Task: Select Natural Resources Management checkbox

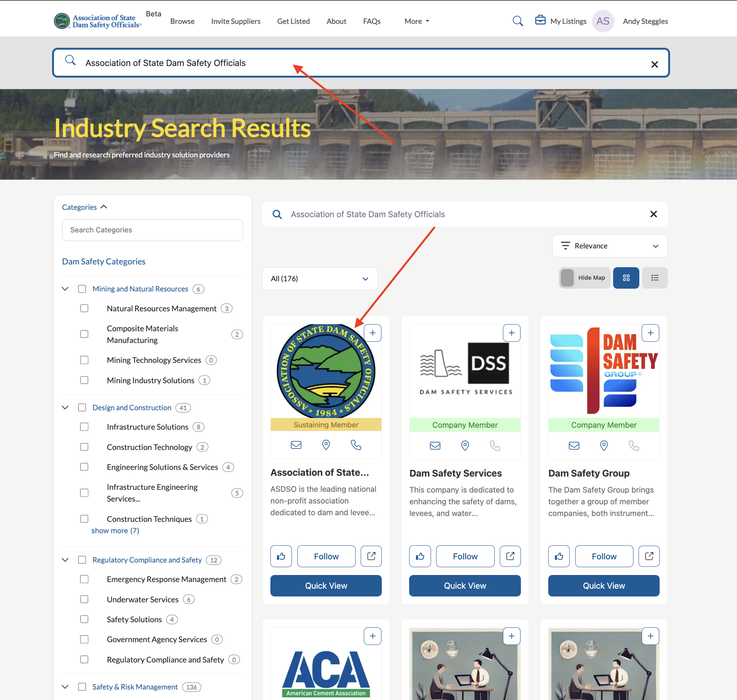Action: tap(84, 309)
